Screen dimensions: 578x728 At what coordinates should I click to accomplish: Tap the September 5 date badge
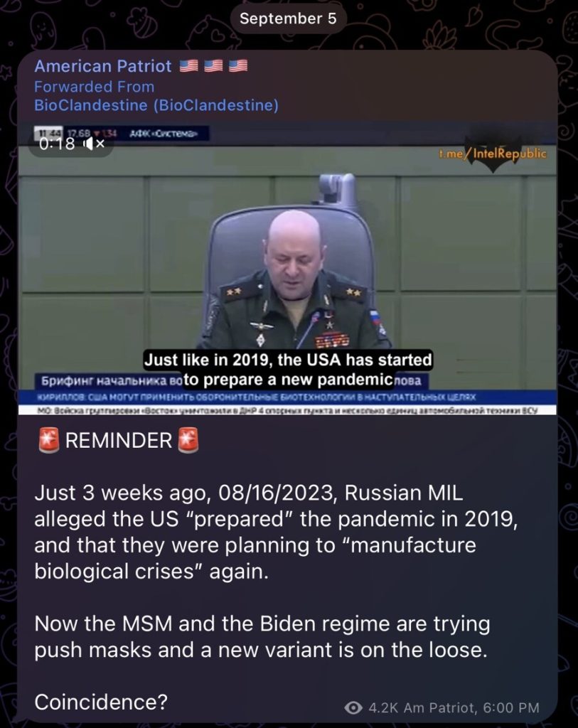point(288,18)
